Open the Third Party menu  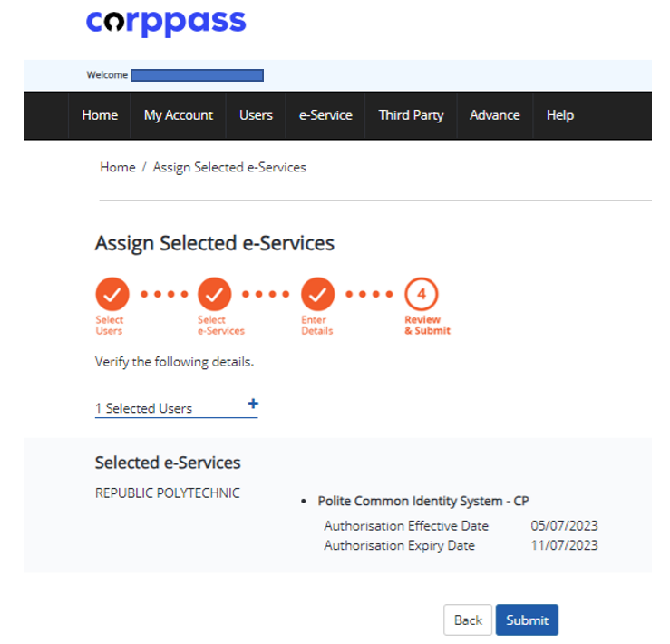(x=411, y=115)
